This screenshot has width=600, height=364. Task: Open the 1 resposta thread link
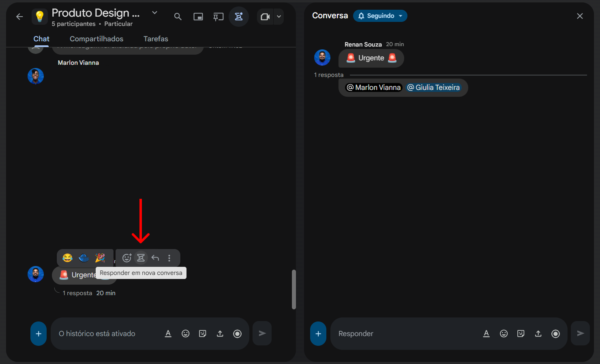pyautogui.click(x=77, y=293)
